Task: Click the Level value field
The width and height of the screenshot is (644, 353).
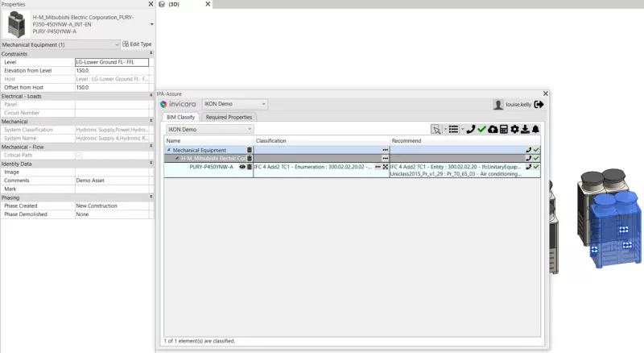Action: pos(112,62)
